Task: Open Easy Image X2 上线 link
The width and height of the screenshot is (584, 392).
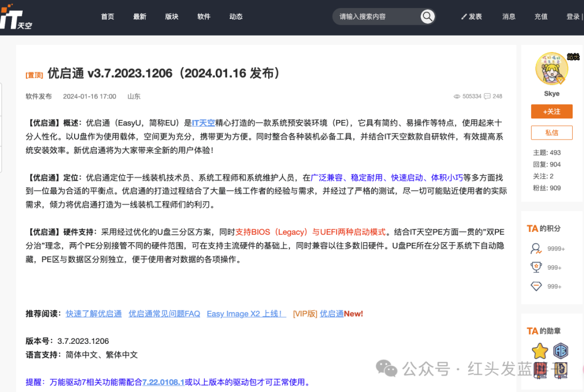Action: [246, 314]
